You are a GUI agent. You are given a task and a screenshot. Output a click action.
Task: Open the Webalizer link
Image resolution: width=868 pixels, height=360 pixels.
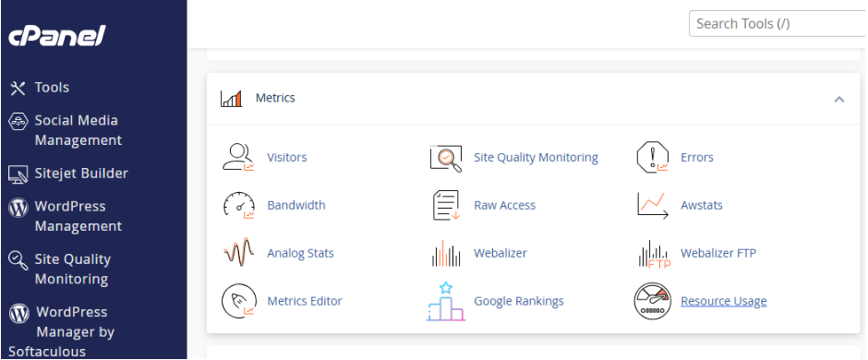500,253
